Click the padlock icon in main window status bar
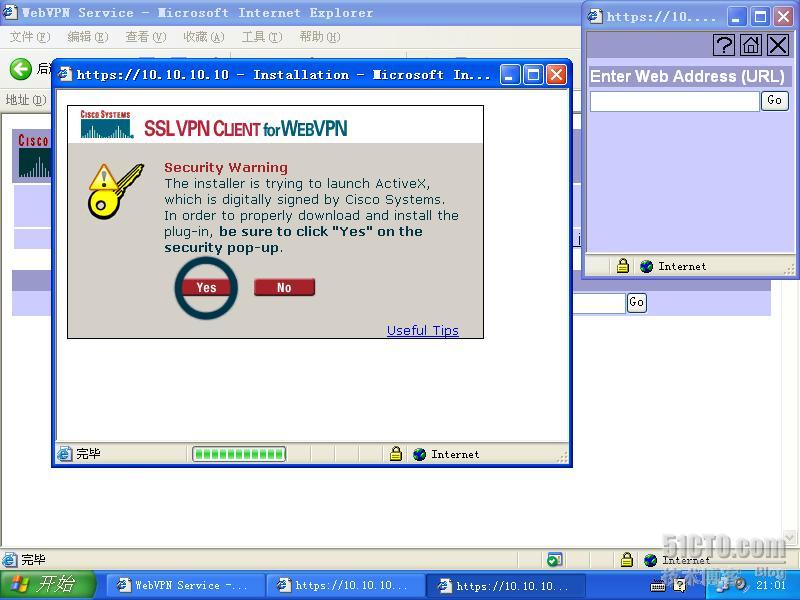Image resolution: width=800 pixels, height=600 pixels. point(627,560)
